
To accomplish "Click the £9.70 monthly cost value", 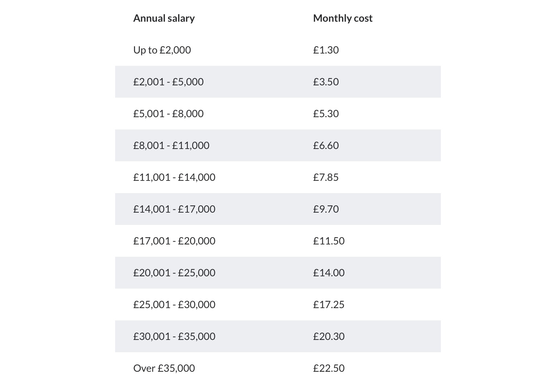I will pyautogui.click(x=326, y=209).
